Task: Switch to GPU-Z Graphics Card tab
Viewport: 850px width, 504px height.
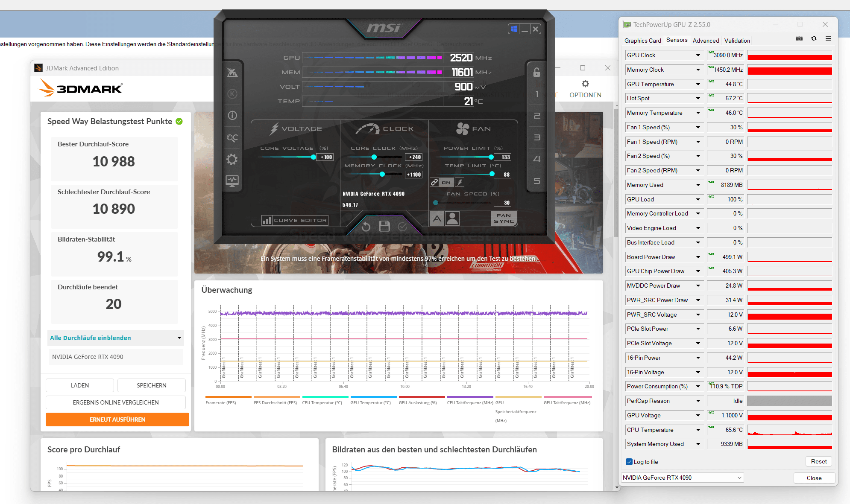Action: 642,41
